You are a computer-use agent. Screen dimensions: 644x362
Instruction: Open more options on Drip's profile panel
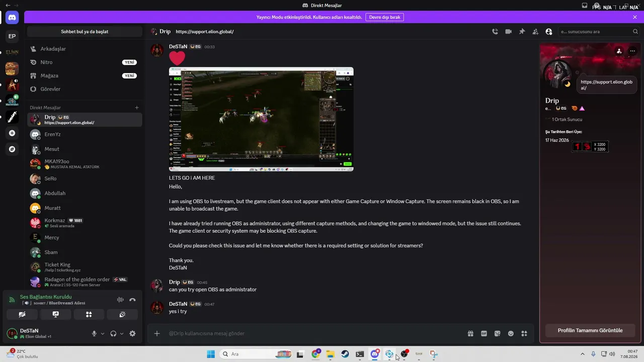(632, 51)
